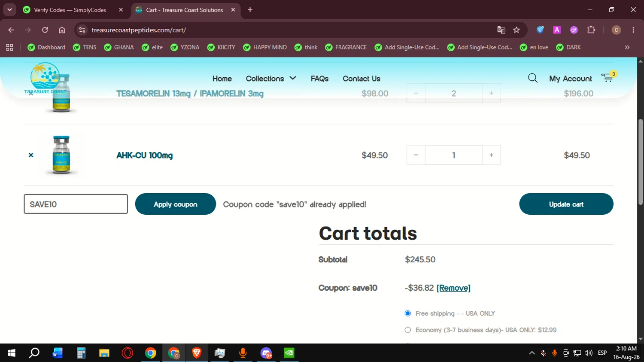This screenshot has width=644, height=362.
Task: Launch Microsoft Word from the taskbar
Action: coord(58,353)
